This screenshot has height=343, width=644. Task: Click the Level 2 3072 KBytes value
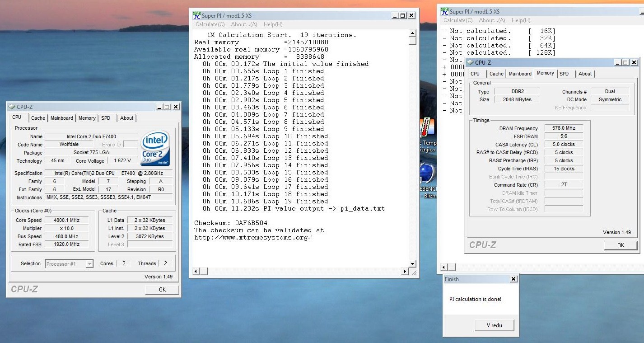(150, 236)
